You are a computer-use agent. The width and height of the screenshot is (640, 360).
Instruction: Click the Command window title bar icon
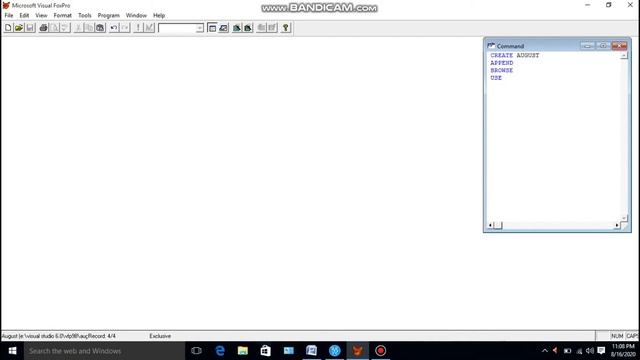coord(491,46)
